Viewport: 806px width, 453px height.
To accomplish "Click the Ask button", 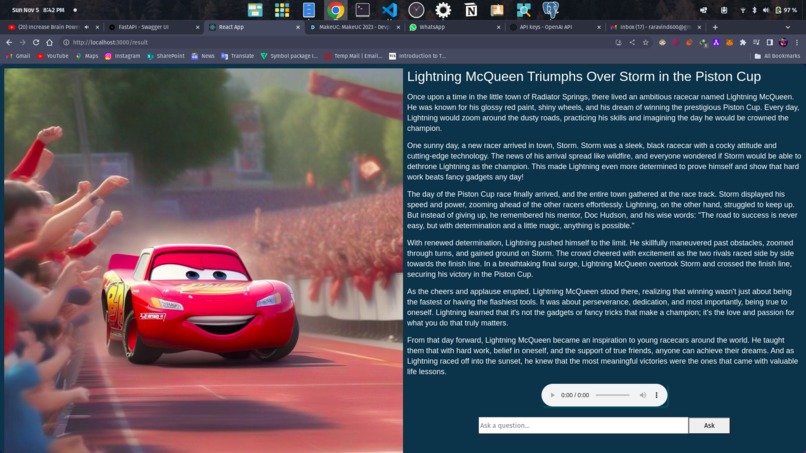I will pyautogui.click(x=709, y=425).
